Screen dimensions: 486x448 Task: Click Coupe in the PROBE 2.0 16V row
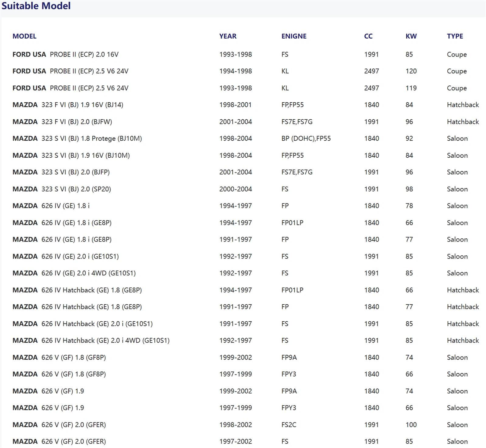coord(457,55)
